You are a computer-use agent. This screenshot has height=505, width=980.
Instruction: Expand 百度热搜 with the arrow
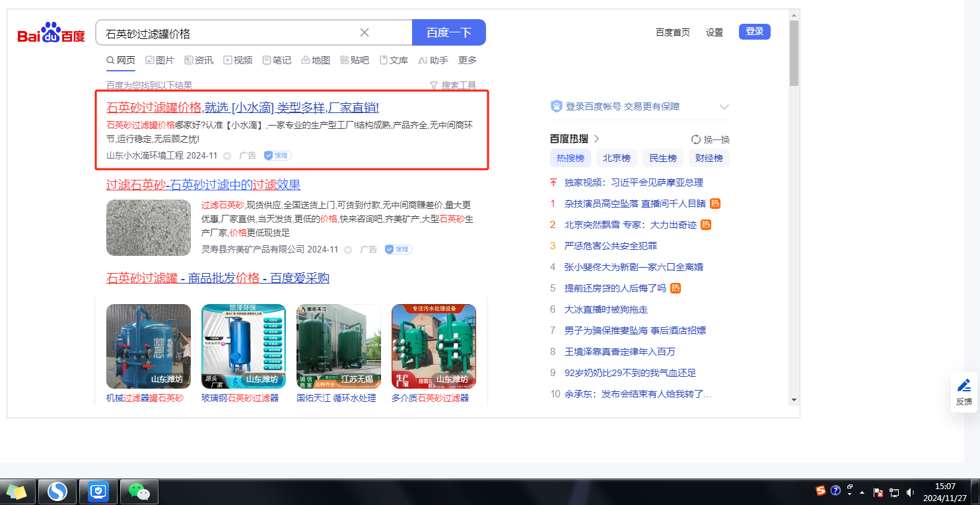(x=597, y=139)
